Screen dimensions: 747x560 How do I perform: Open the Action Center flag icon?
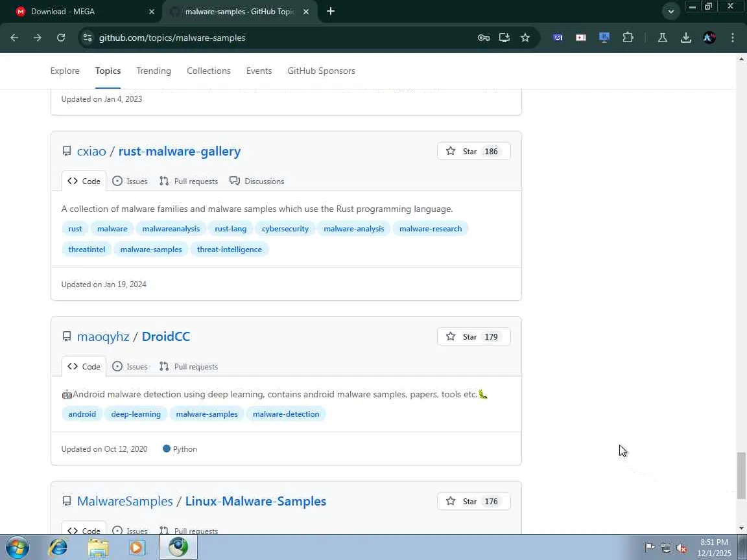point(650,548)
